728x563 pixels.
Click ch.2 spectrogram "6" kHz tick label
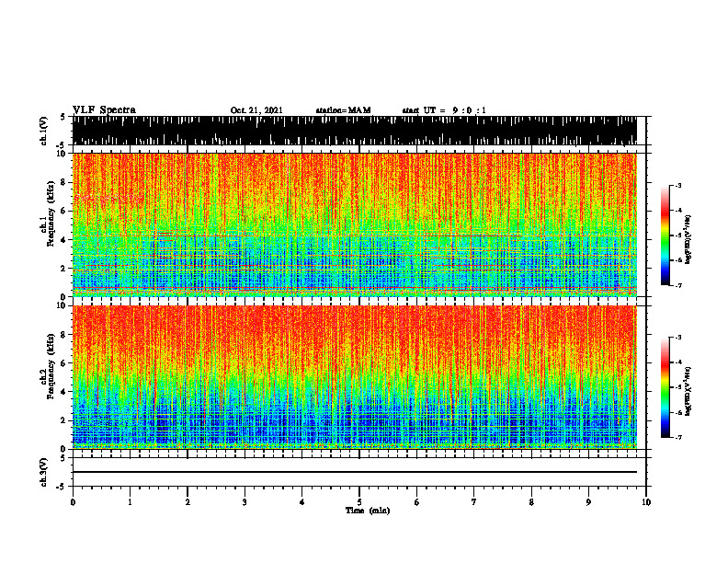pos(63,362)
